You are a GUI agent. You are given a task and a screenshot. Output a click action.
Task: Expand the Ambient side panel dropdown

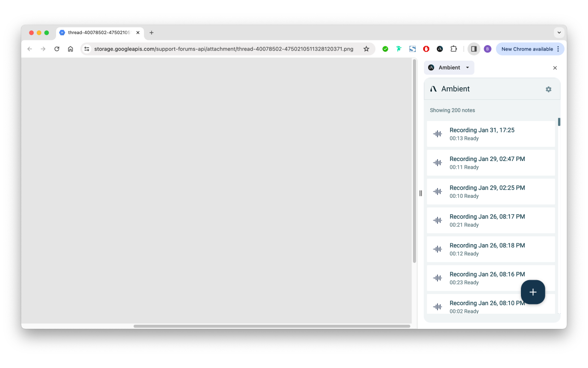tap(449, 68)
